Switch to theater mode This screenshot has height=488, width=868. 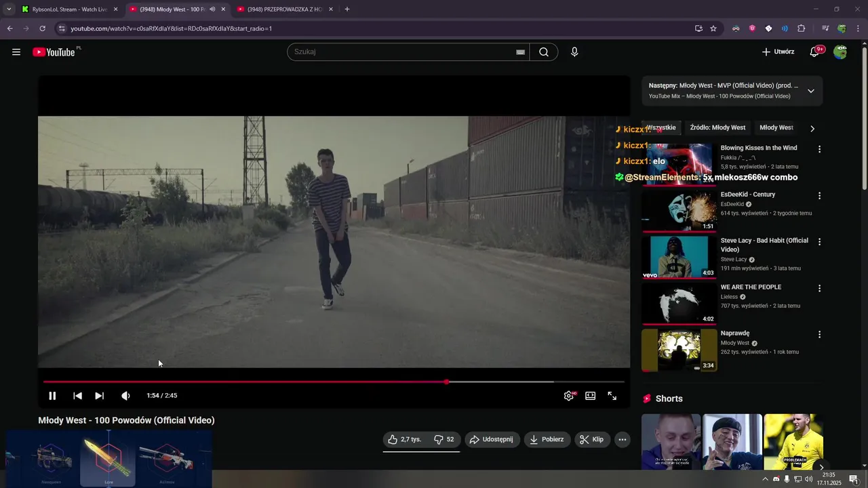click(x=591, y=396)
